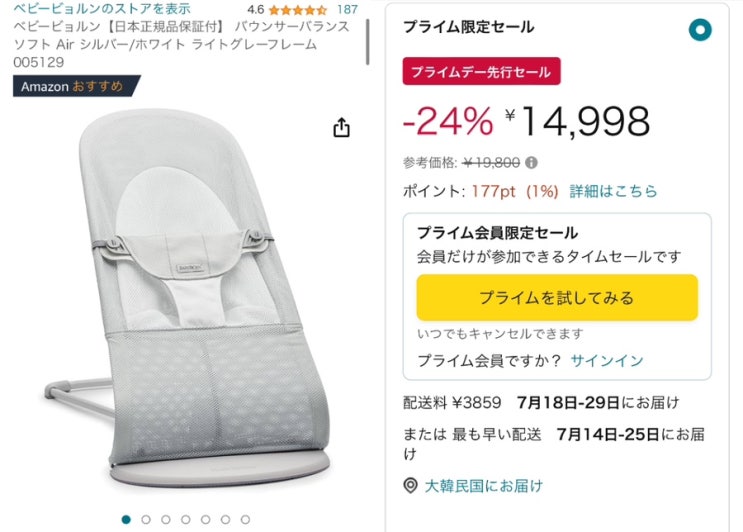Go to the fourth carousel dot
743x532 pixels.
point(186,519)
